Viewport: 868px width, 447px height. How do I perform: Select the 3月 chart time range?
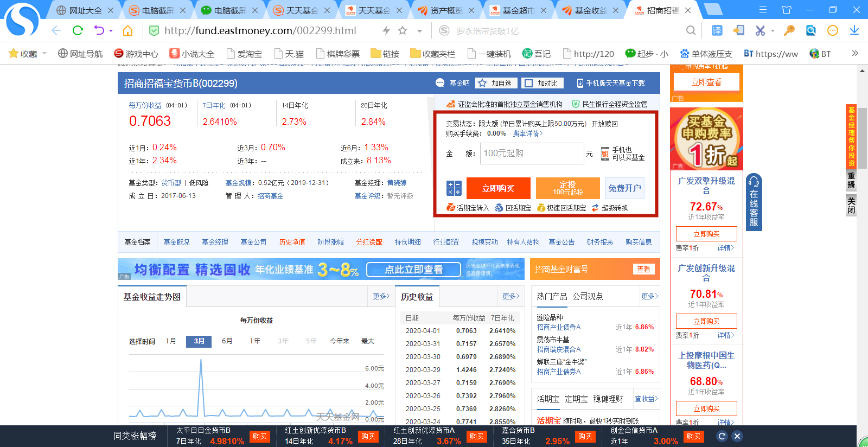coord(199,341)
